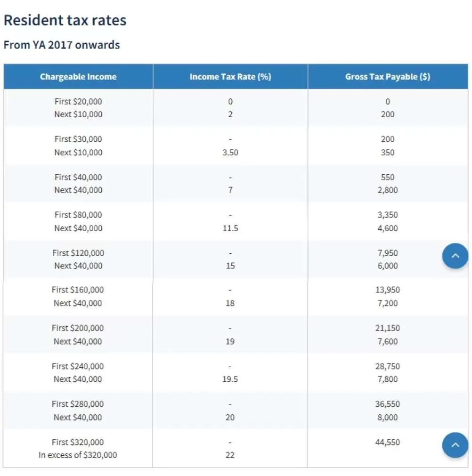
Task: Click the 13,950 gross tax value
Action: [387, 290]
